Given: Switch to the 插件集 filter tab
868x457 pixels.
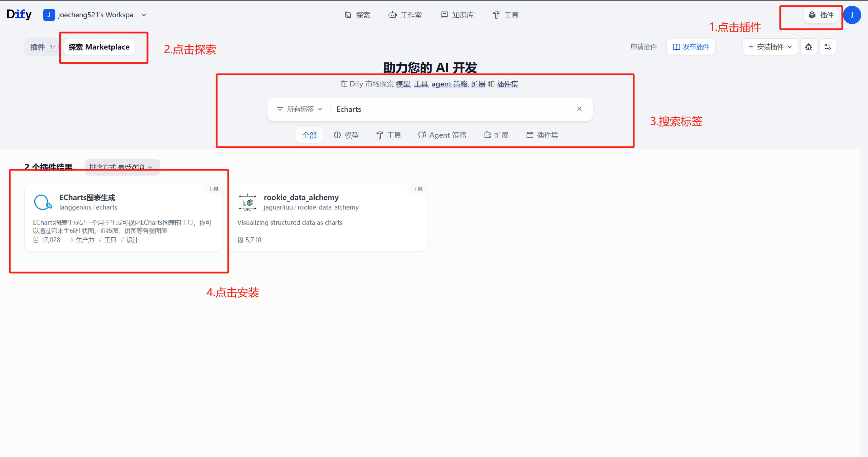Looking at the screenshot, I should click(x=542, y=135).
